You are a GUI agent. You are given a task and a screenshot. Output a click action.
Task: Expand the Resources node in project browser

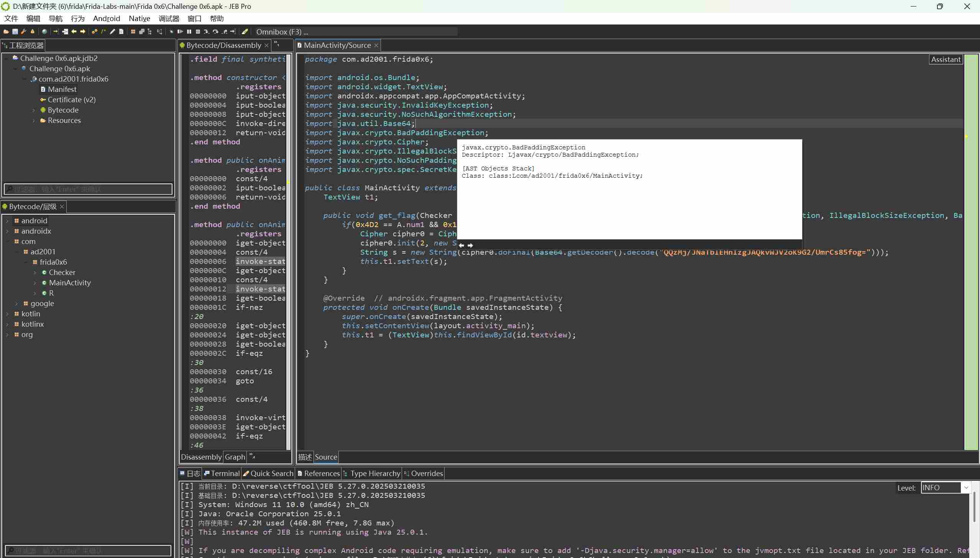(34, 121)
